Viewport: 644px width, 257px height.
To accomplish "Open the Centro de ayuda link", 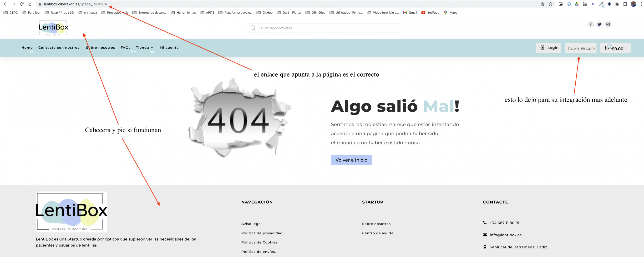I will tap(377, 233).
